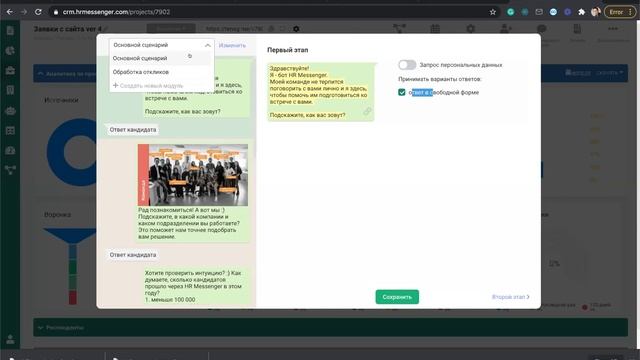Open the three-dots more menu in toolbar
640x360 pixels.
pos(613,29)
